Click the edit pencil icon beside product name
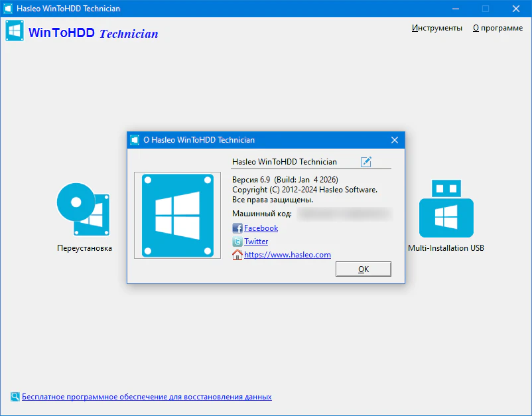Viewport: 532px width, 416px height. (x=366, y=162)
